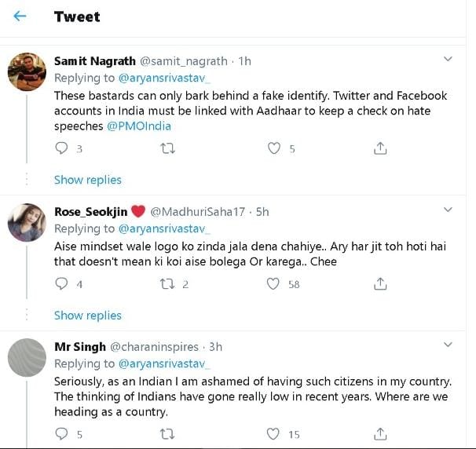Retweet Rose_Seokjin's tweet
Image resolution: width=476 pixels, height=449 pixels.
coord(167,283)
